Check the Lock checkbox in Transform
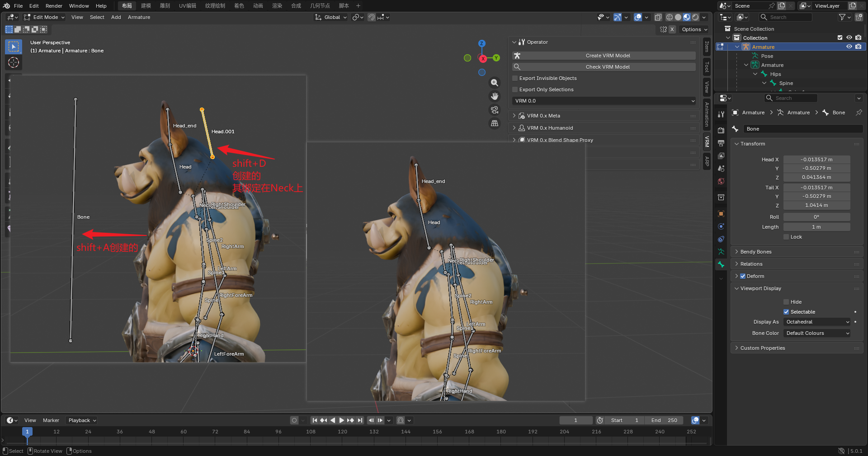The width and height of the screenshot is (868, 456). pos(786,237)
